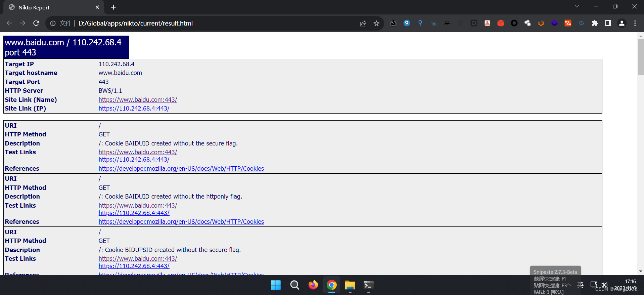Click the scrollbar up arrow

tap(641, 36)
